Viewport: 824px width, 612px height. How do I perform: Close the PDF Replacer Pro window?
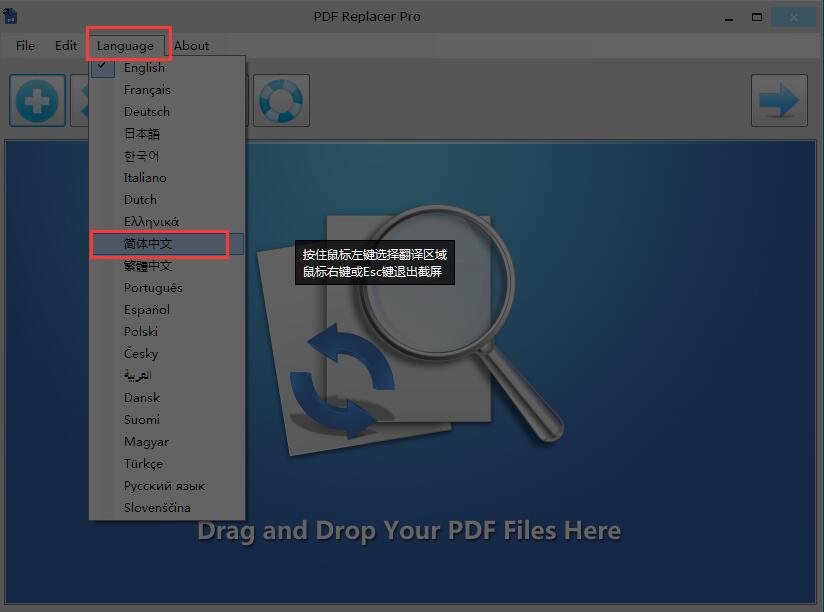point(794,17)
